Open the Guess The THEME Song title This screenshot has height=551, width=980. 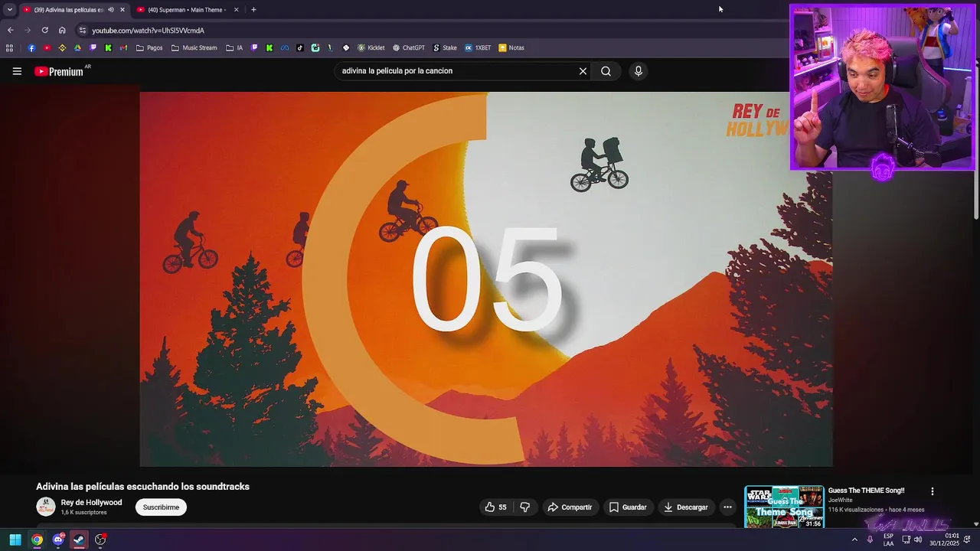(x=866, y=491)
